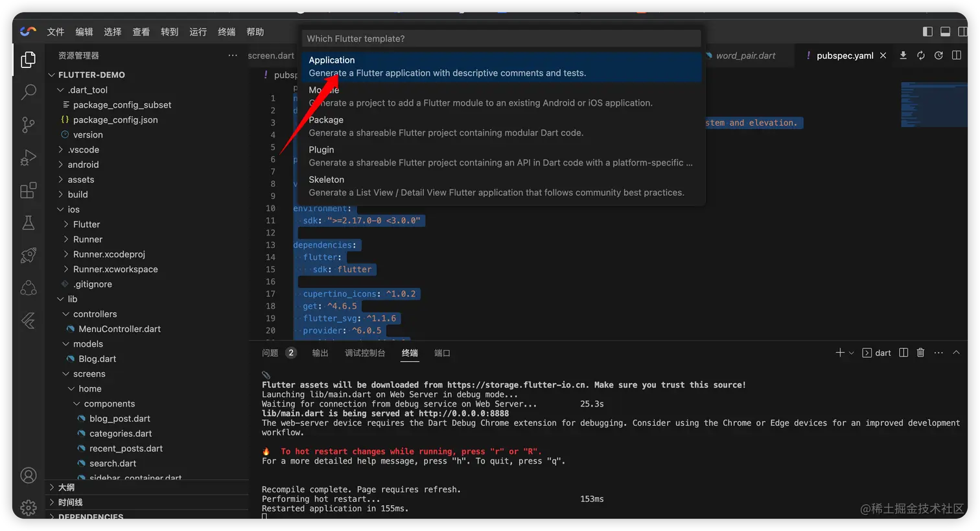Open blog_post.dart file
The image size is (980, 531).
[147, 418]
